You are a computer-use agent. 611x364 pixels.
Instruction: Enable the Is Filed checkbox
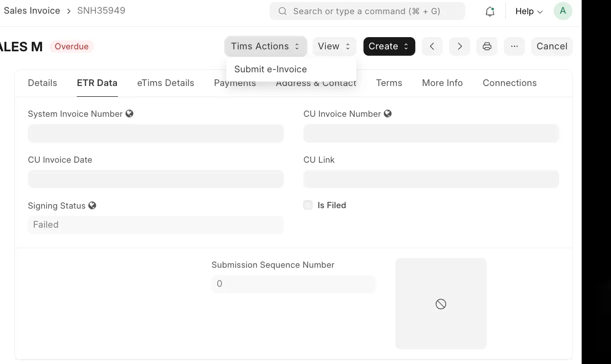point(308,205)
